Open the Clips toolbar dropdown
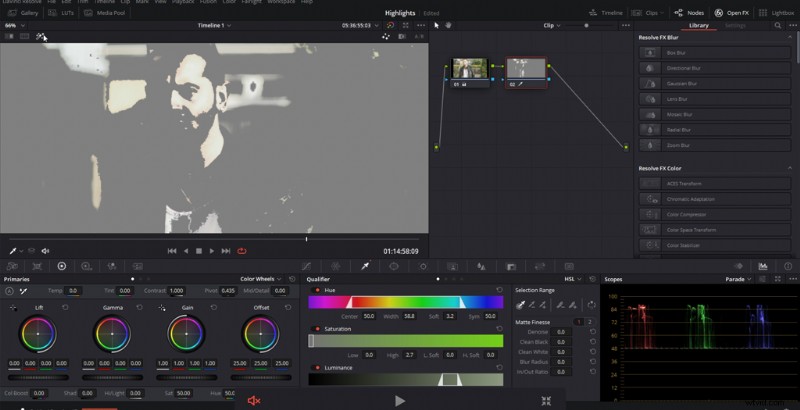This screenshot has height=410, width=800. [647, 13]
